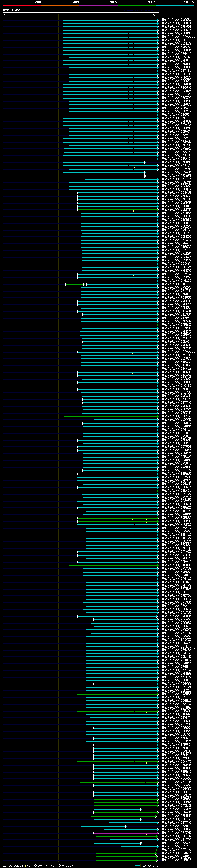
Task: Select UniRef100_B9HZB3
Action: pos(176,47)
